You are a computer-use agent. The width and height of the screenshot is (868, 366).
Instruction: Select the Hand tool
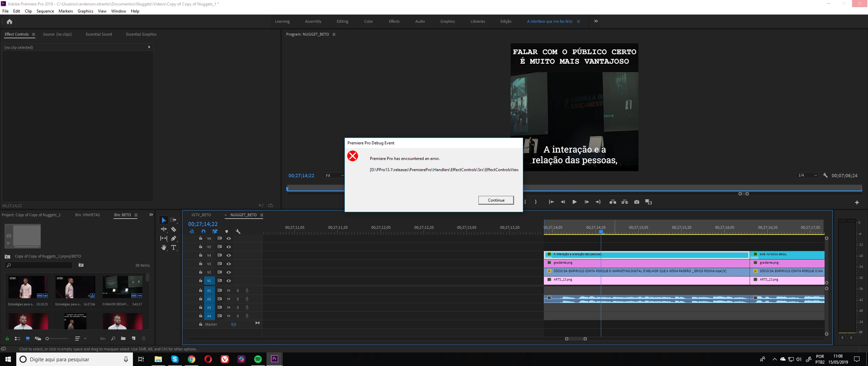[x=164, y=247]
